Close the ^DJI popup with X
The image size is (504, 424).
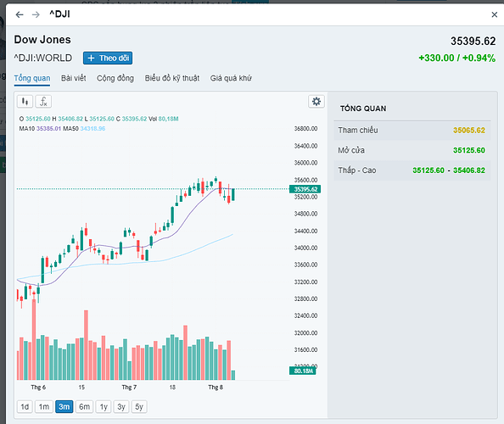[495, 14]
